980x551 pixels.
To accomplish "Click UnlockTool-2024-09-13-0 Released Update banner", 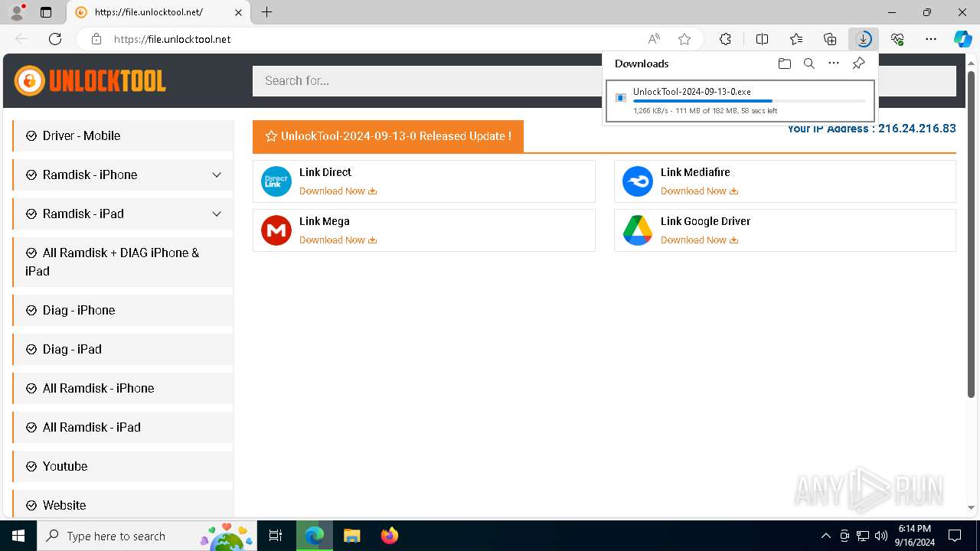I will [x=388, y=136].
